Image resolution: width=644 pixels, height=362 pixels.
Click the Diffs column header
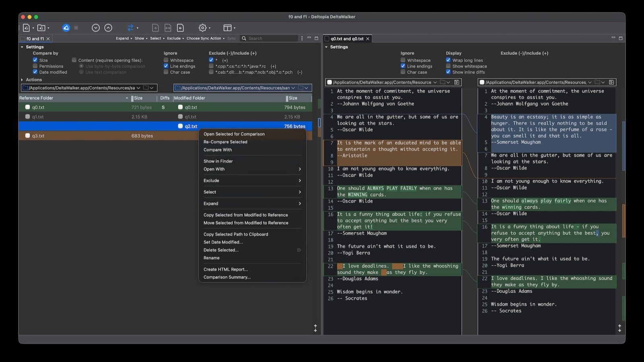coord(165,98)
